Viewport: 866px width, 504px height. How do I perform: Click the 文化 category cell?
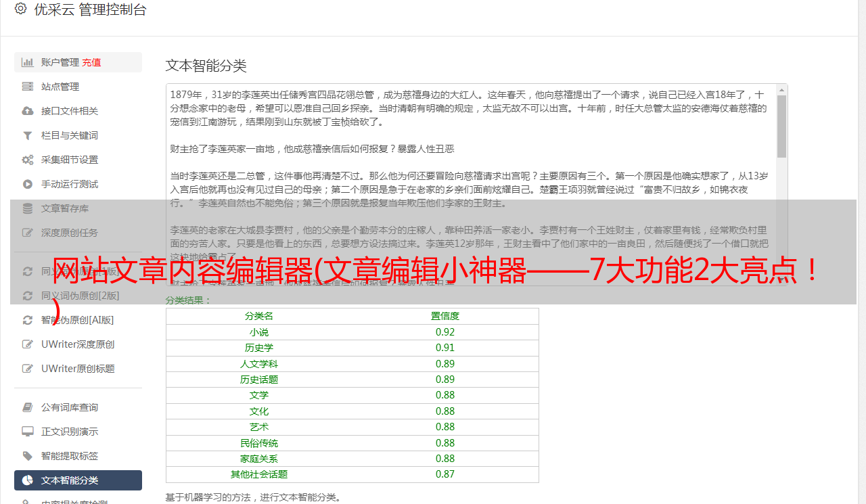pyautogui.click(x=259, y=411)
